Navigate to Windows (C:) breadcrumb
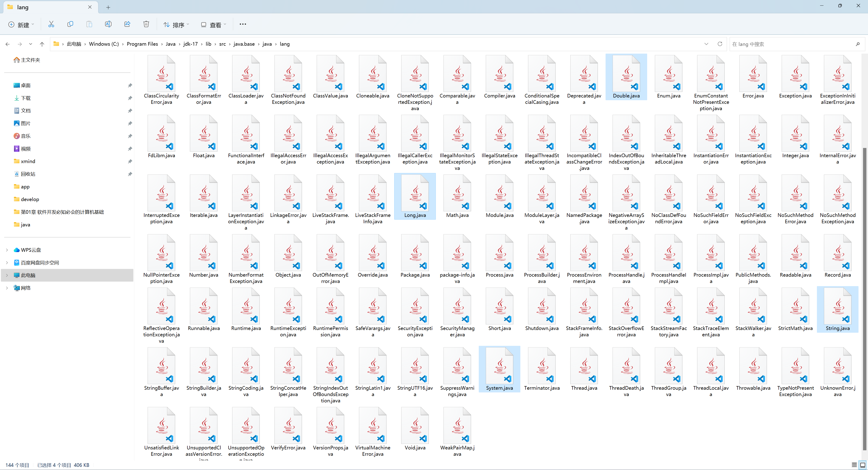Image resolution: width=868 pixels, height=470 pixels. (x=104, y=44)
